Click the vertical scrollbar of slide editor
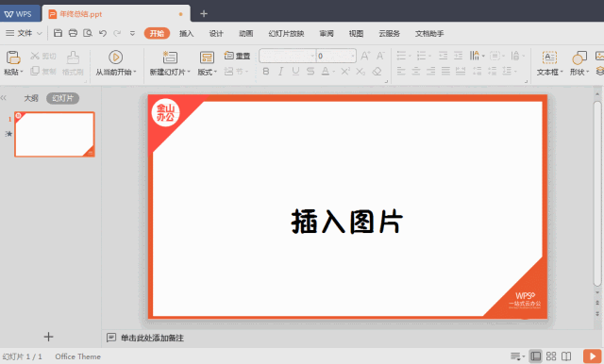Viewport: 604px width, 364px height. point(597,193)
